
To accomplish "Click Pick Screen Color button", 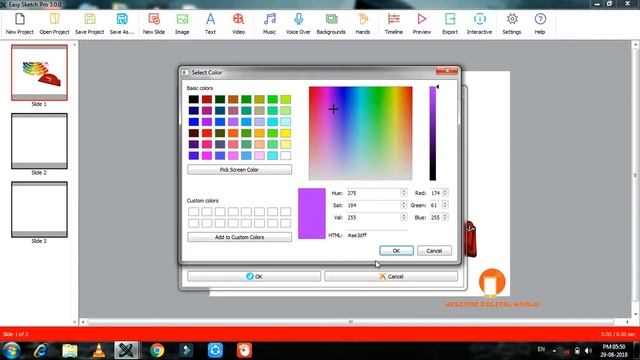I will (x=239, y=170).
